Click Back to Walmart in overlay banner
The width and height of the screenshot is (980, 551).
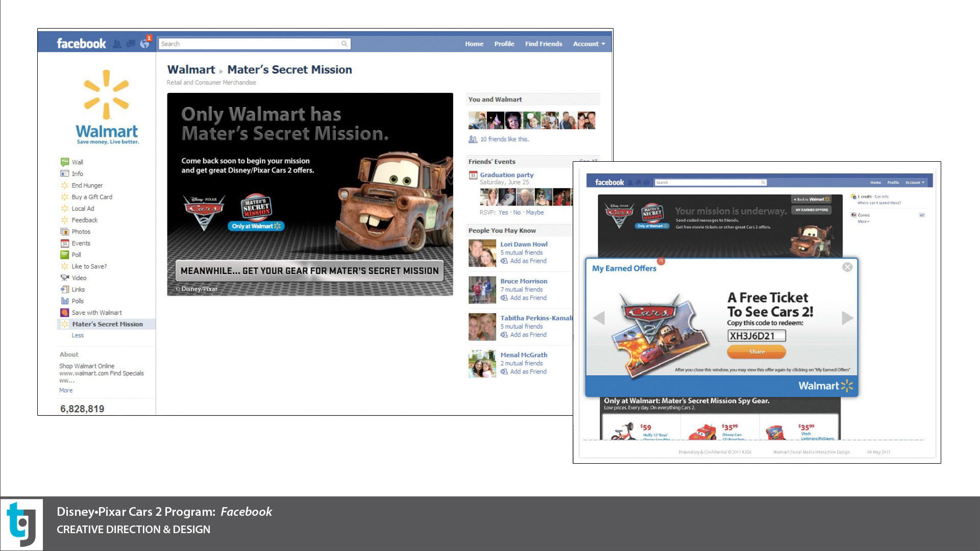tap(812, 199)
